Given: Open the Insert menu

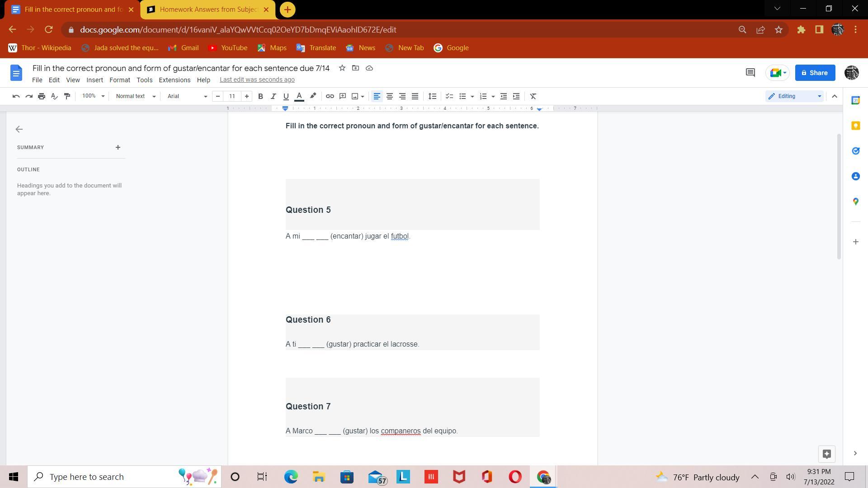Looking at the screenshot, I should pos(94,80).
